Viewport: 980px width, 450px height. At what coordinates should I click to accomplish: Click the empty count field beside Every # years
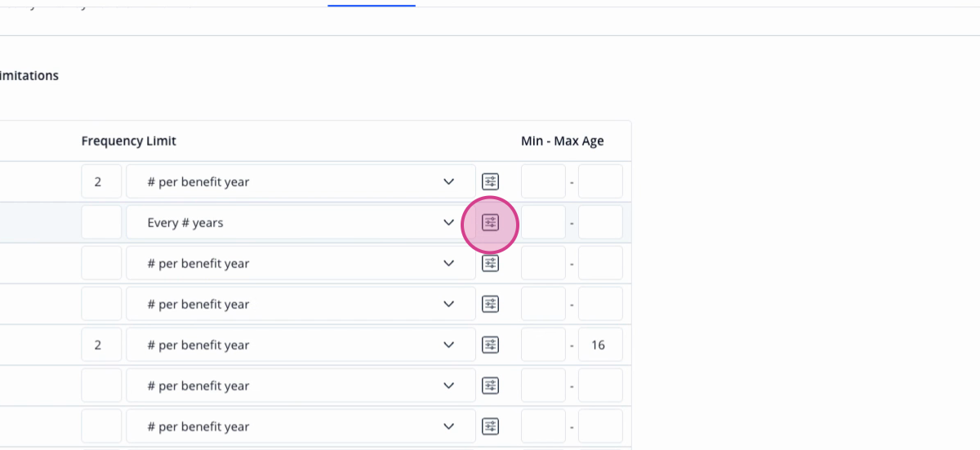[x=101, y=222]
